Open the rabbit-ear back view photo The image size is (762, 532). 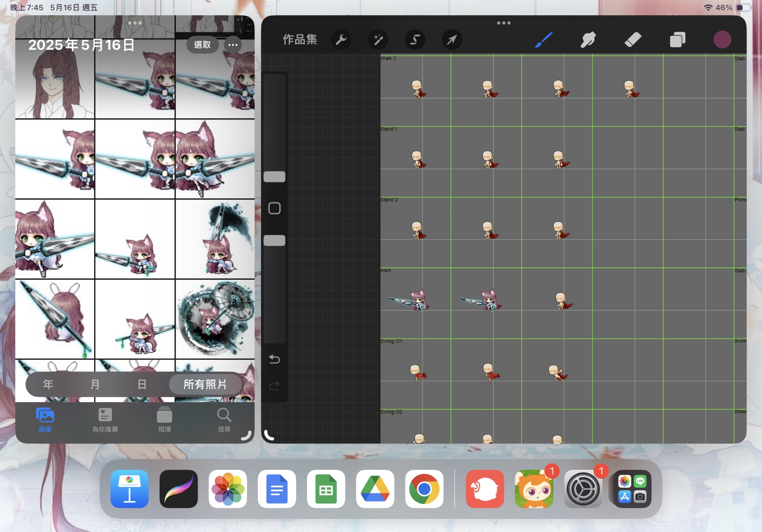click(55, 319)
